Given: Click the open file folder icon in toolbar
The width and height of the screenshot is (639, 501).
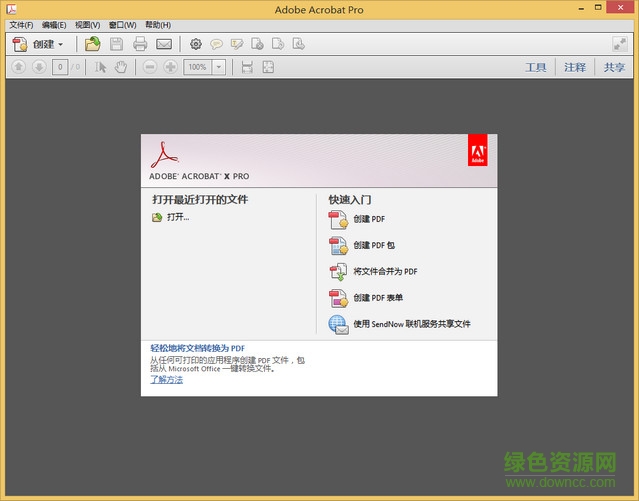Looking at the screenshot, I should [x=92, y=44].
